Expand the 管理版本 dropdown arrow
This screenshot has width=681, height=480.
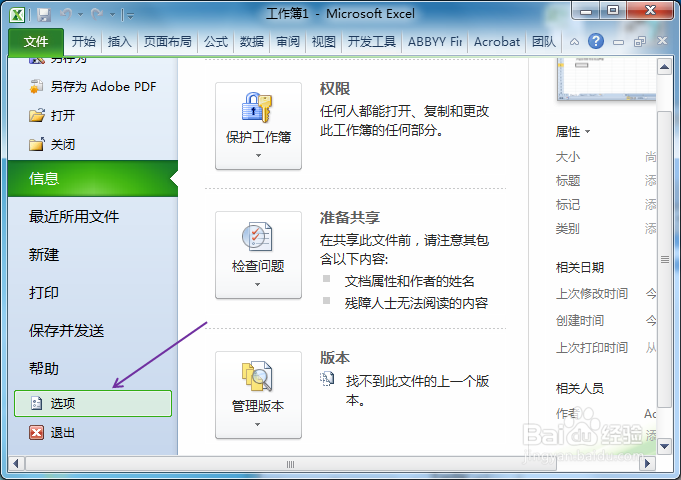[x=258, y=424]
